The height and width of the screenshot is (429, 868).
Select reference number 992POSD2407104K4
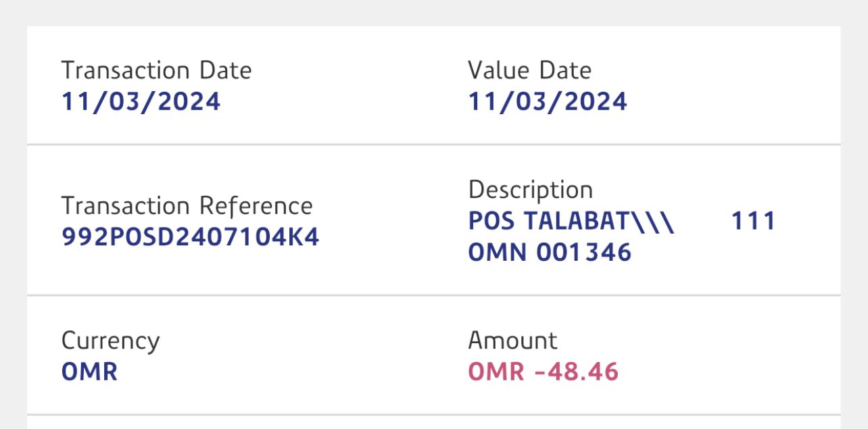click(x=190, y=237)
